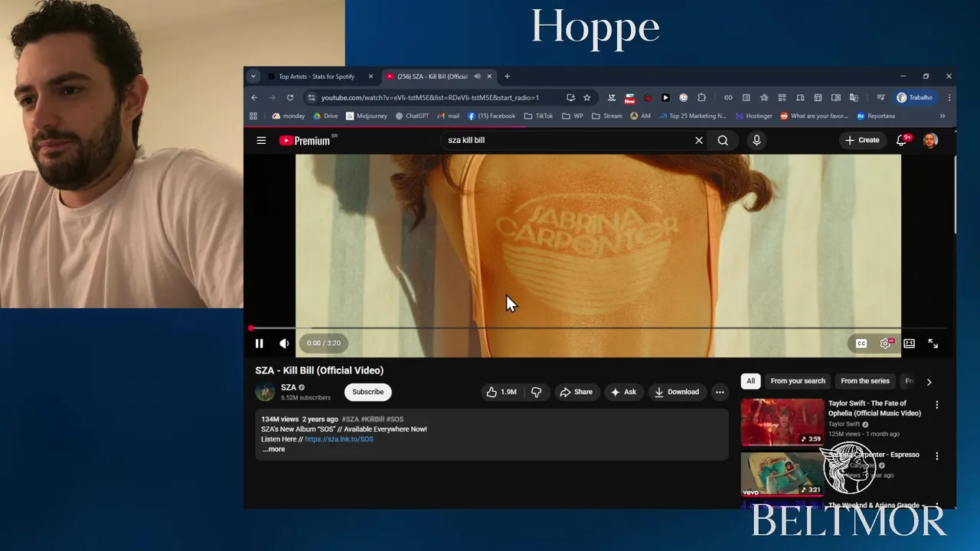Expand the description with '...more'
Screen dimensions: 980x551
coord(273,449)
